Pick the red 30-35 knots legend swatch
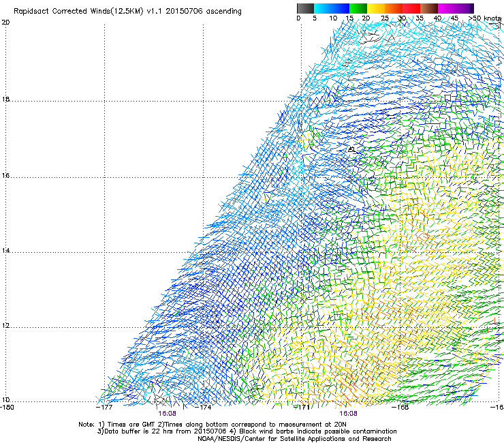Image resolution: width=504 pixels, height=443 pixels. coord(411,8)
